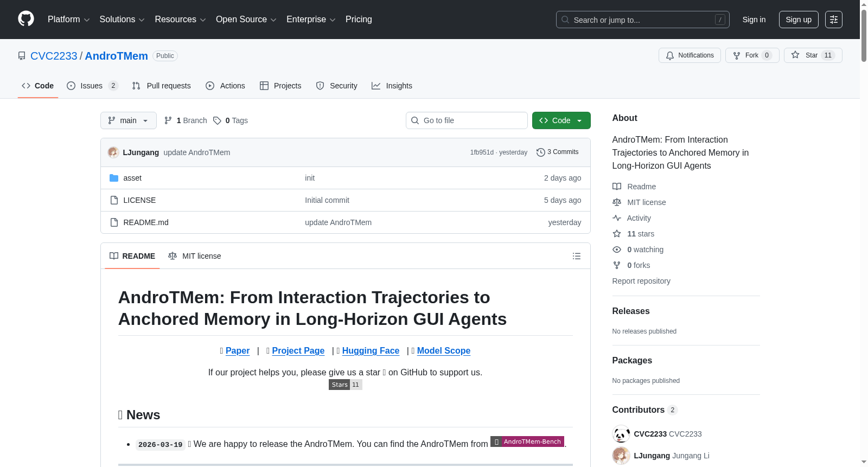Expand the Solutions menu

coord(122,20)
